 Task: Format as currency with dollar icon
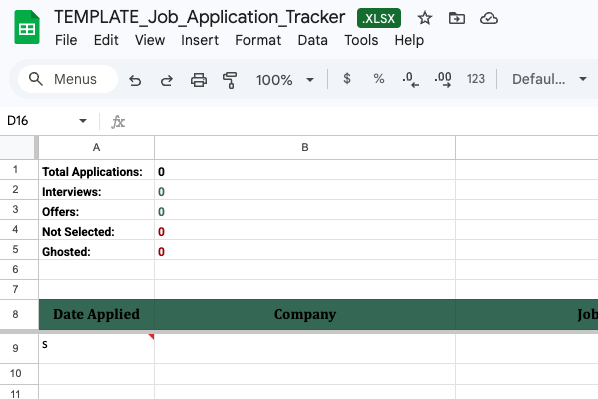(347, 79)
